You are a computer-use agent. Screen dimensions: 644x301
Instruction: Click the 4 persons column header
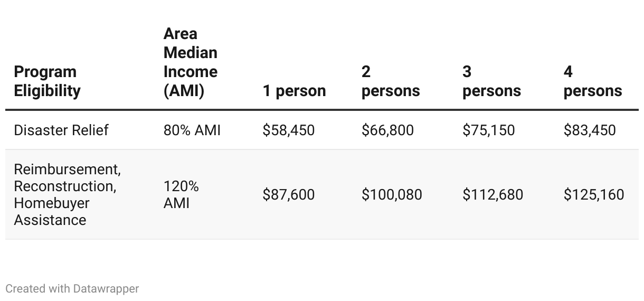[x=592, y=81]
